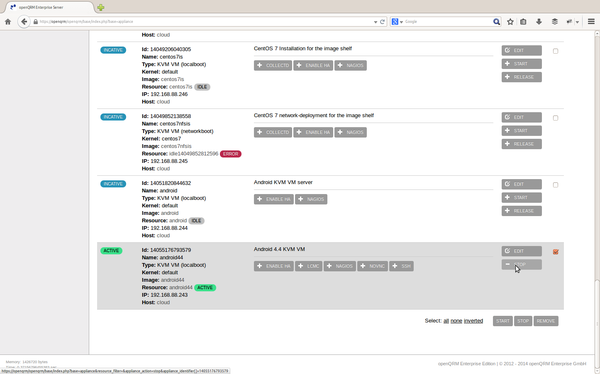Release the centos7nfsis appliance
600x374 pixels.
(x=522, y=144)
